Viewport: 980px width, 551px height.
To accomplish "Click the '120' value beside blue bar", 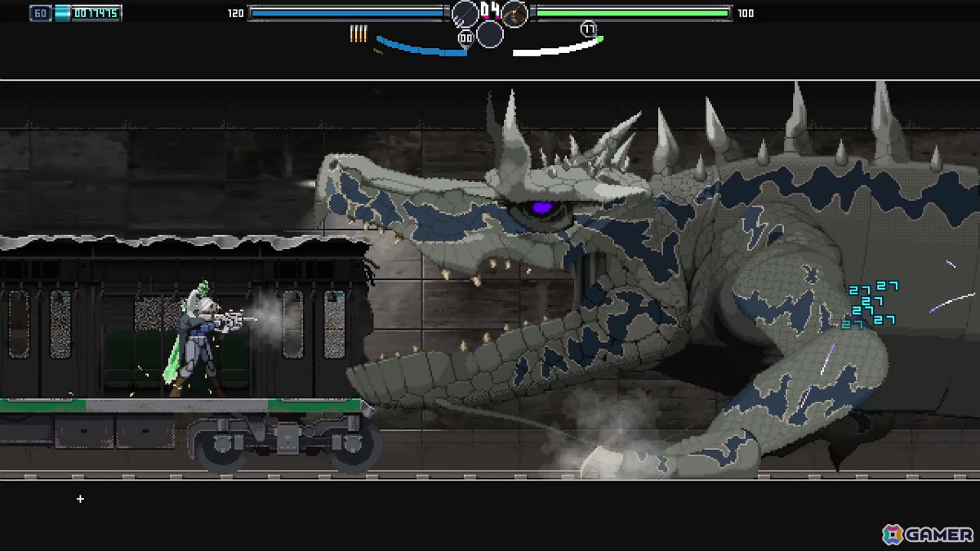I will (x=236, y=13).
